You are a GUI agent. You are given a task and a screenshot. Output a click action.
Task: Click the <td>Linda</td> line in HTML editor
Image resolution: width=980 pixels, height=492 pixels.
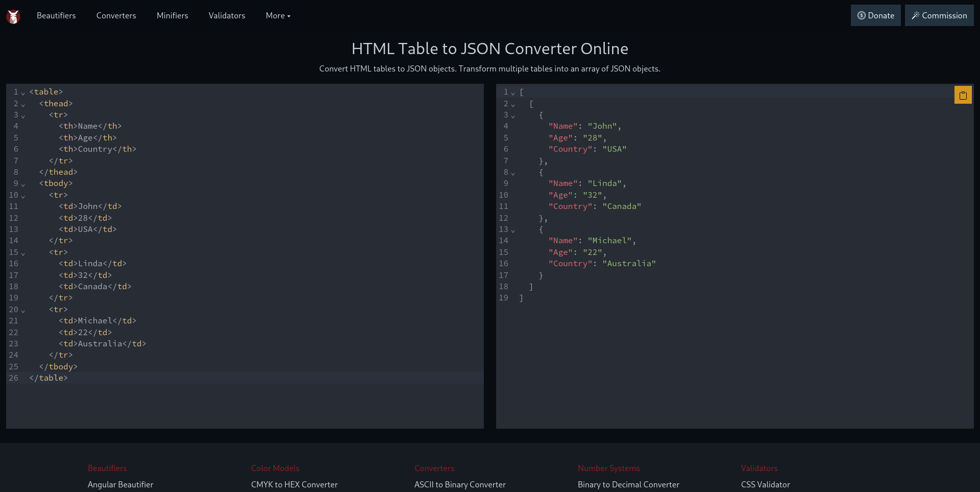(92, 264)
